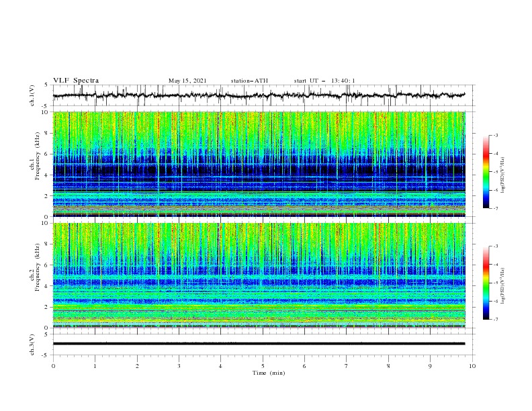532x411 pixels.
Task: Click tick label "3" on the Time axis
Action: point(179,366)
